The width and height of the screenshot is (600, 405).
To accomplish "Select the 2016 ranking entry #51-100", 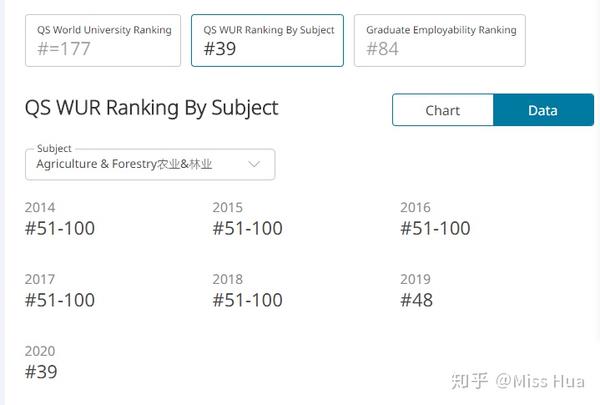I will pyautogui.click(x=435, y=228).
